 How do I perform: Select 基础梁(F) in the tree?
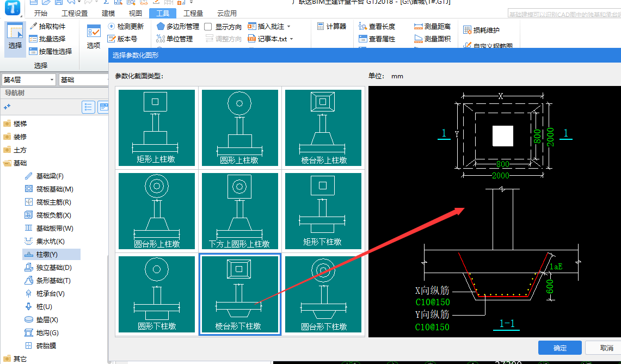(x=44, y=176)
